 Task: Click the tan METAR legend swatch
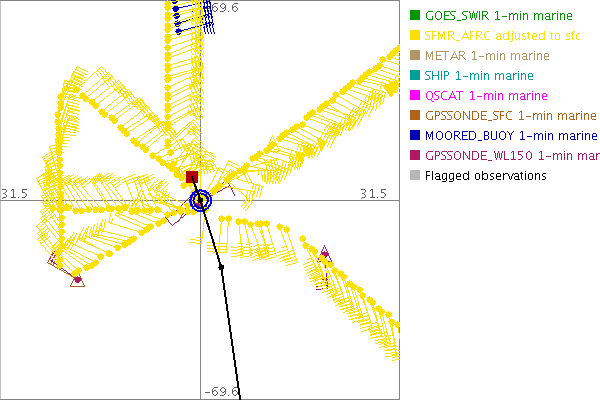tap(415, 55)
